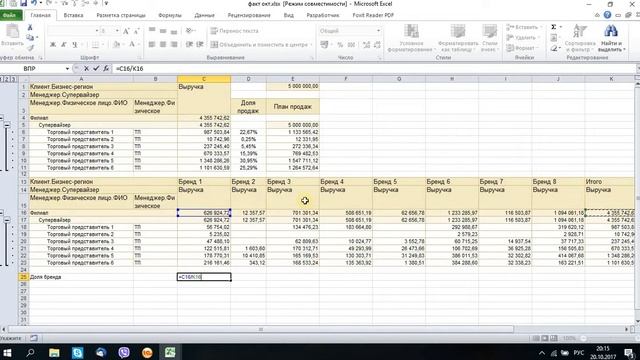This screenshot has width=640, height=360.
Task: Click cell C25 being edited
Action: point(204,277)
